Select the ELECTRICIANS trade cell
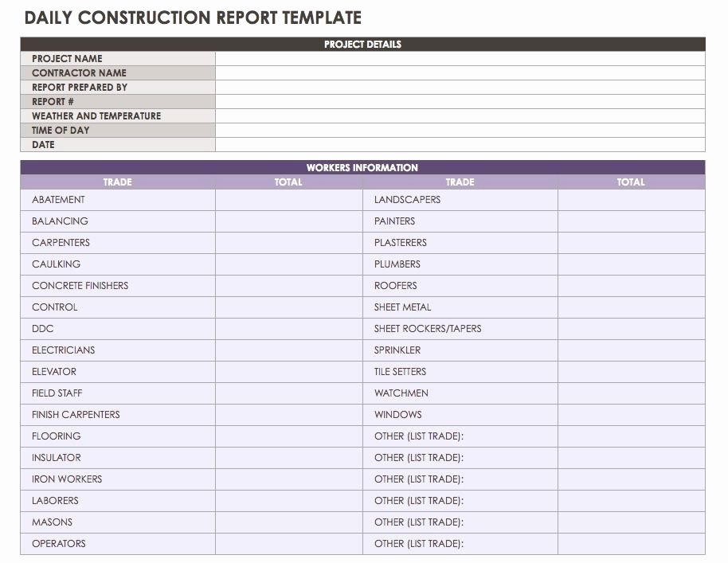728x563 pixels. point(118,350)
